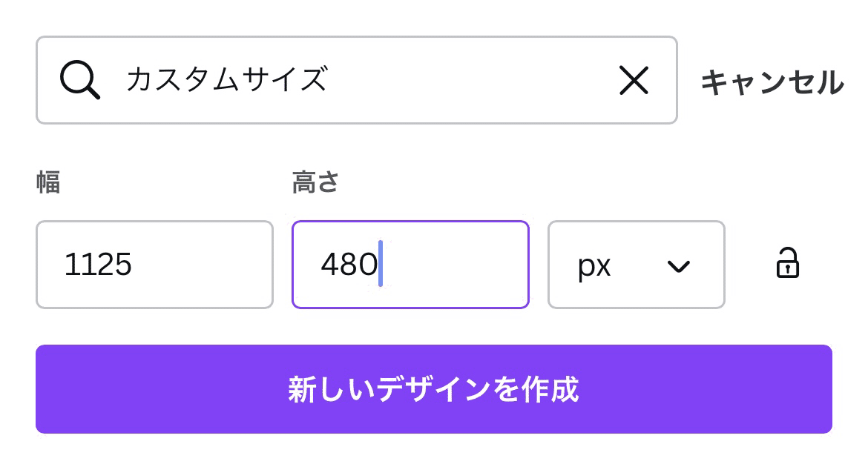The image size is (868, 464).
Task: Select the 高さ label text
Action: click(x=315, y=182)
